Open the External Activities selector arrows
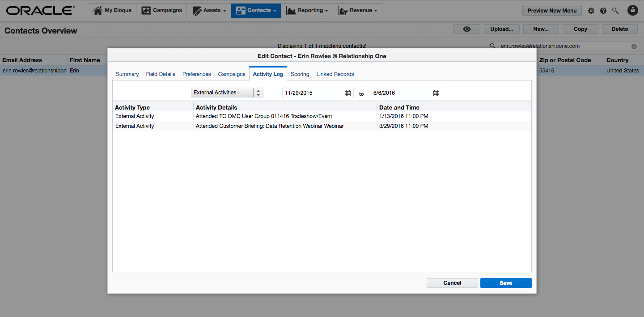644x317 pixels. click(x=258, y=93)
